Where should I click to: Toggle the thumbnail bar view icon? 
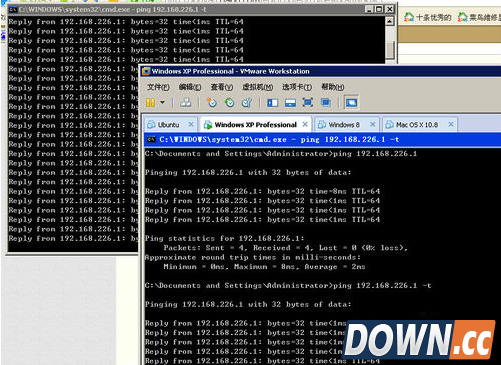[290, 103]
